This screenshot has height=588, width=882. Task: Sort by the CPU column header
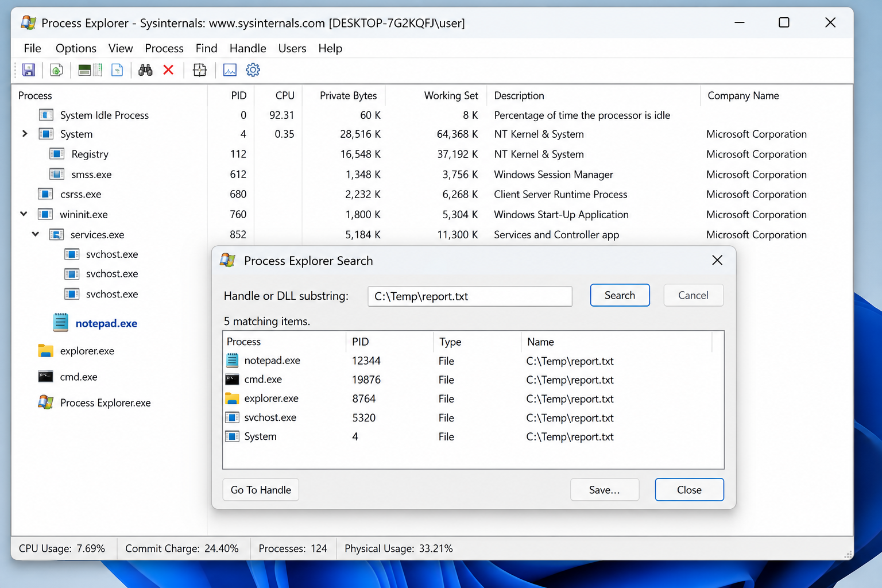click(278, 95)
